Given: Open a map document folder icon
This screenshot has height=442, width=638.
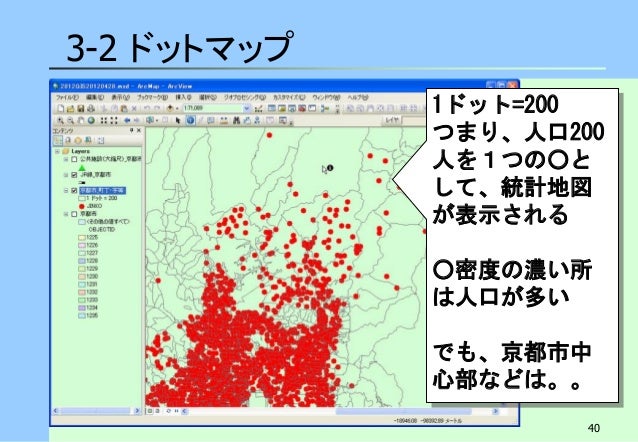Looking at the screenshot, I should (x=70, y=109).
